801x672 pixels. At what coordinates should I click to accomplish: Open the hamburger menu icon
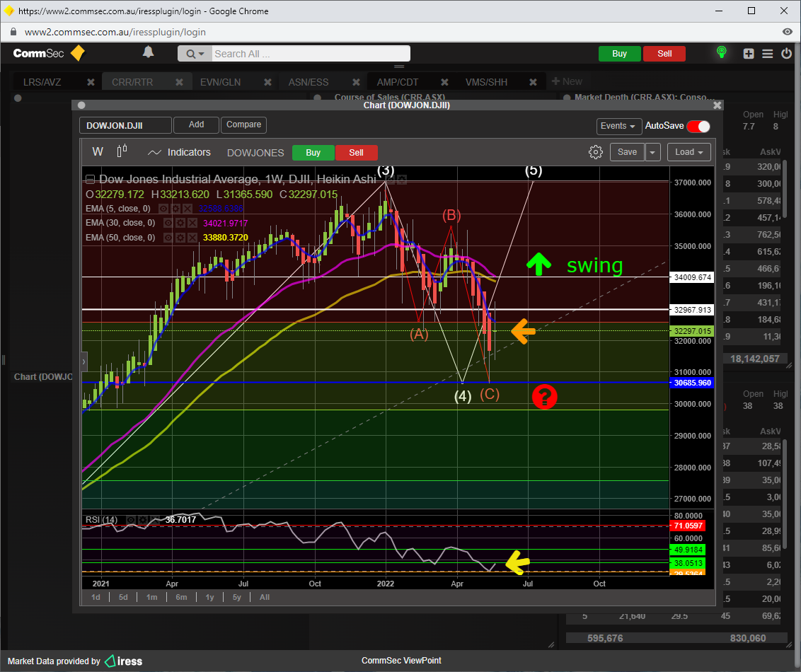tap(768, 54)
